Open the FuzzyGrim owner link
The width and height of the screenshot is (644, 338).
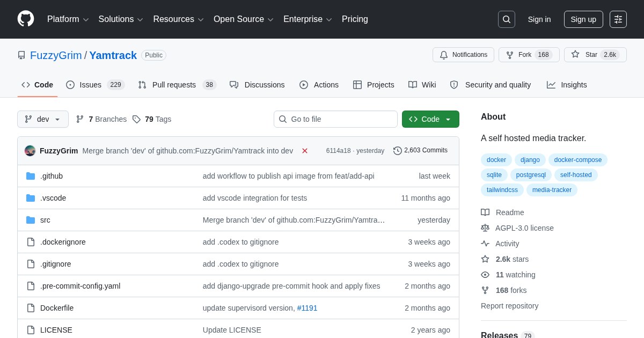[x=56, y=55]
